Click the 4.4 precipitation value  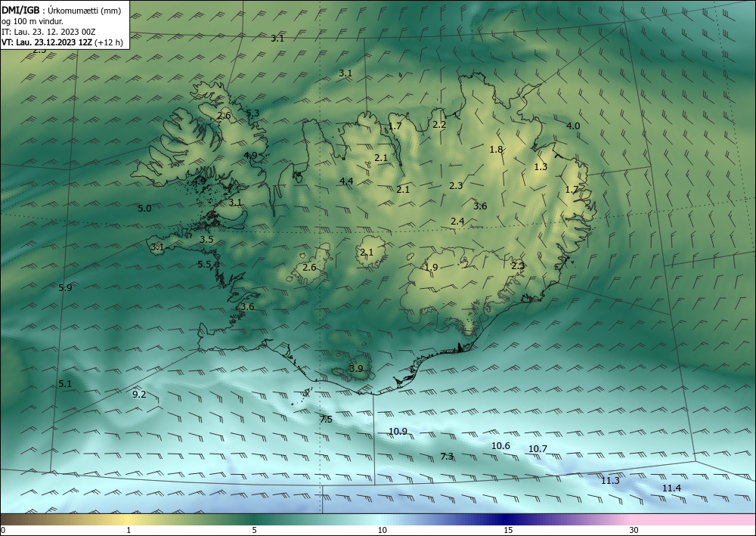point(346,181)
